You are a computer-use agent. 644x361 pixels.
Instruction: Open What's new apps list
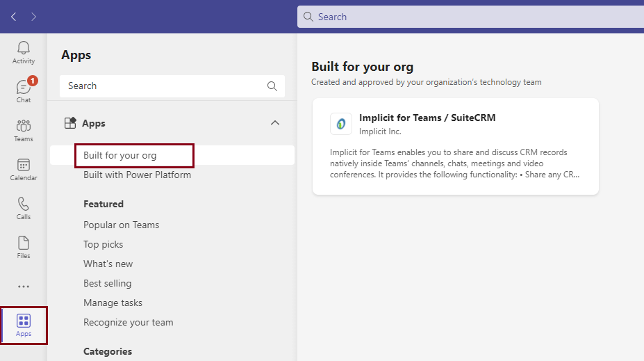pos(108,264)
